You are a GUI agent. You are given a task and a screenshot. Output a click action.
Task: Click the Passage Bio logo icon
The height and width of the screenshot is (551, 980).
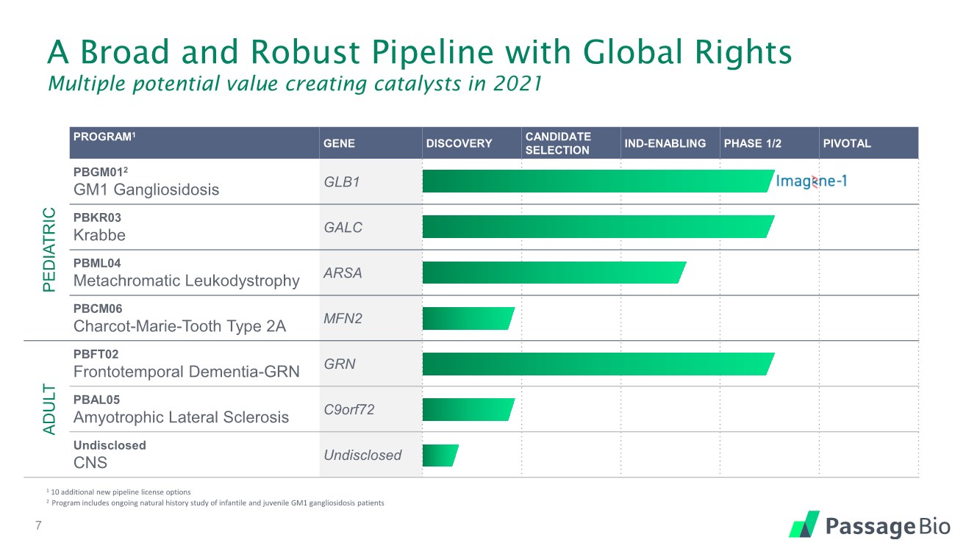point(804,524)
